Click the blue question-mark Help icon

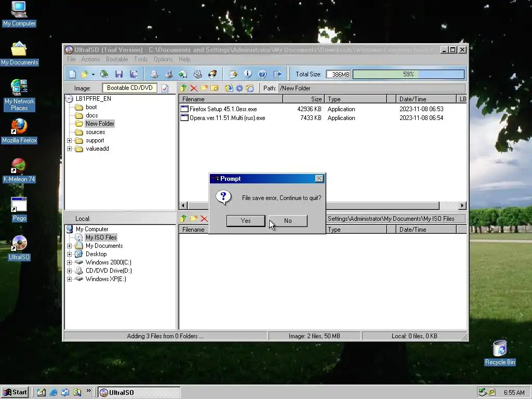(x=262, y=74)
